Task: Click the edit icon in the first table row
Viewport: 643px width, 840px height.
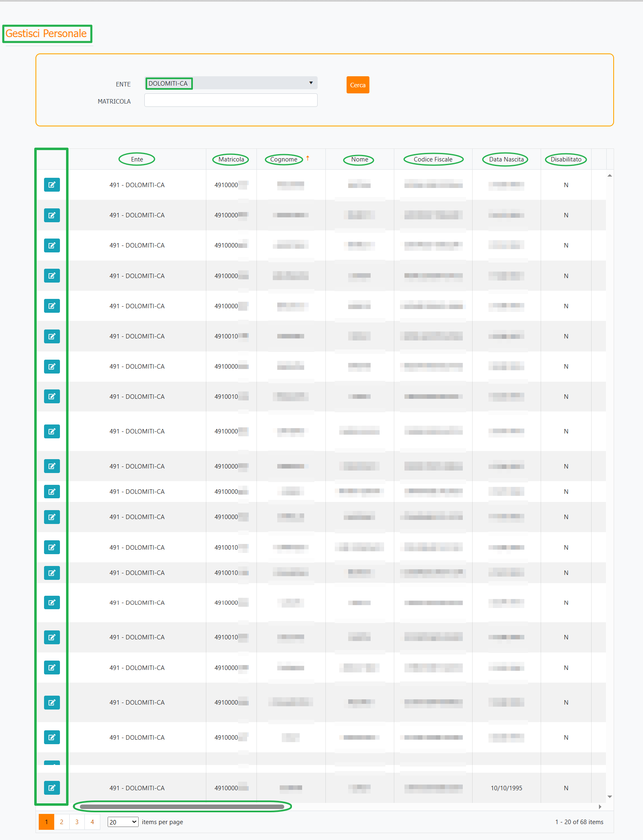Action: pyautogui.click(x=52, y=185)
